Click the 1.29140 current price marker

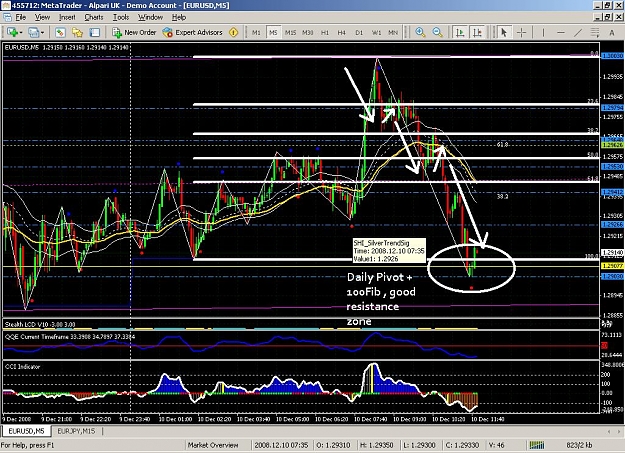point(612,252)
